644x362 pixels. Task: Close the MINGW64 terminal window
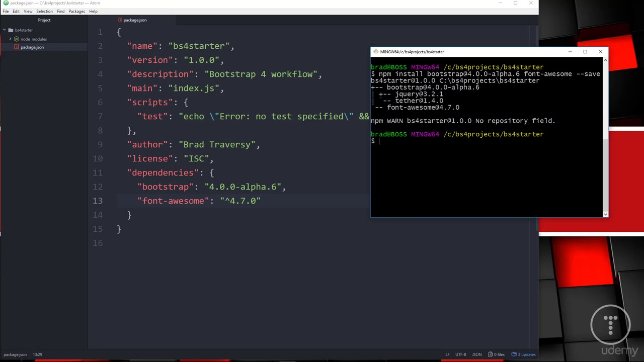coord(600,52)
